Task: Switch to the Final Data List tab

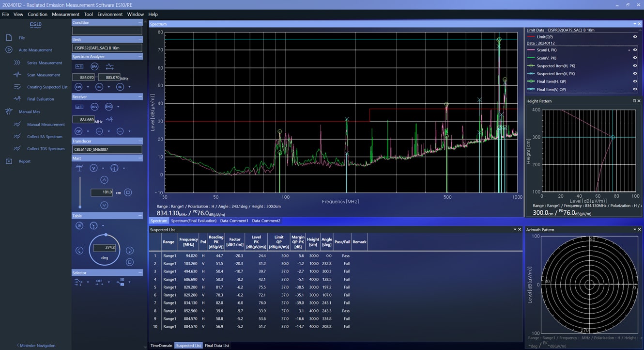Action: point(216,346)
